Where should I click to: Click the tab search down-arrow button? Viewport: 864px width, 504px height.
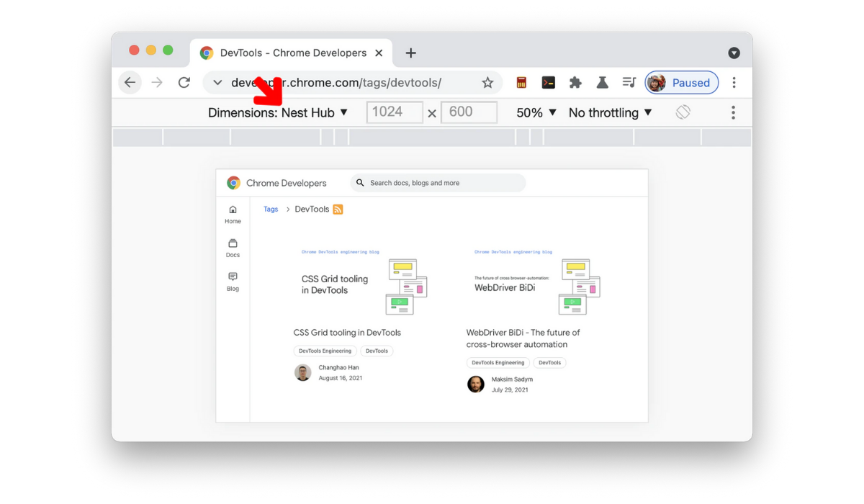click(x=734, y=53)
